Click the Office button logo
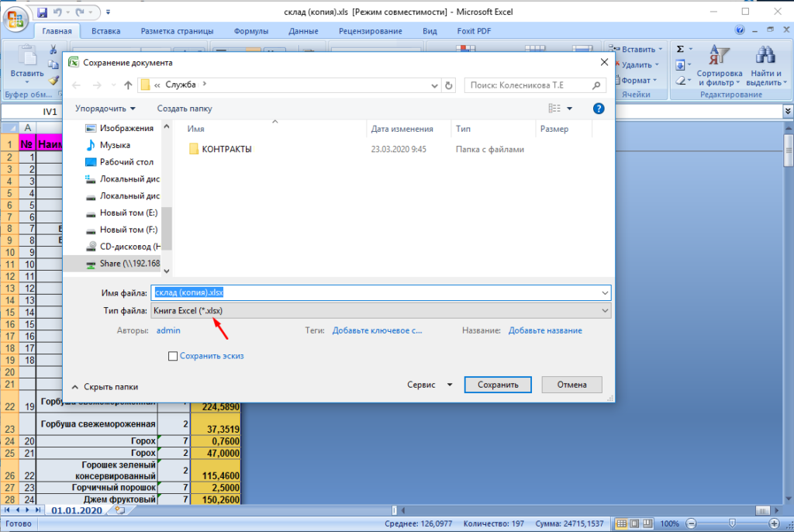The image size is (794, 532). click(x=17, y=17)
